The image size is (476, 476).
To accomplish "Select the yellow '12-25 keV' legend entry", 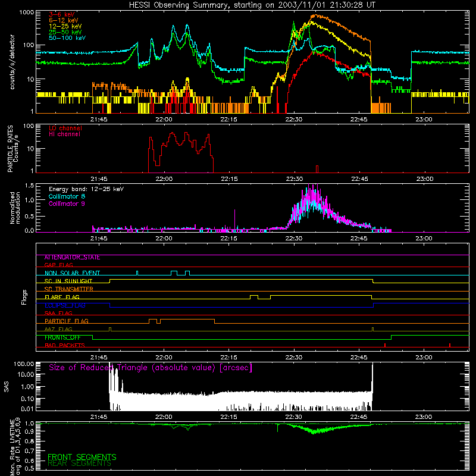I will click(x=65, y=26).
